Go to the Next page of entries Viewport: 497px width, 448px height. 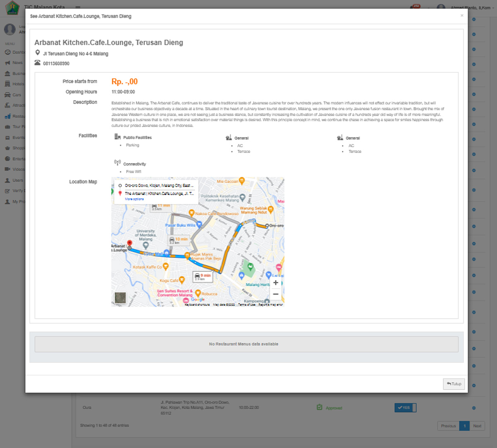click(x=477, y=426)
